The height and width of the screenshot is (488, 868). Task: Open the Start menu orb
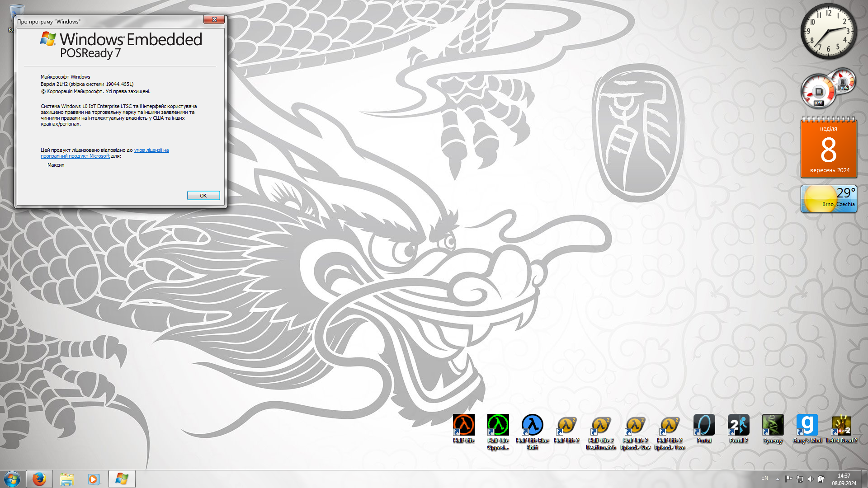[x=12, y=479]
